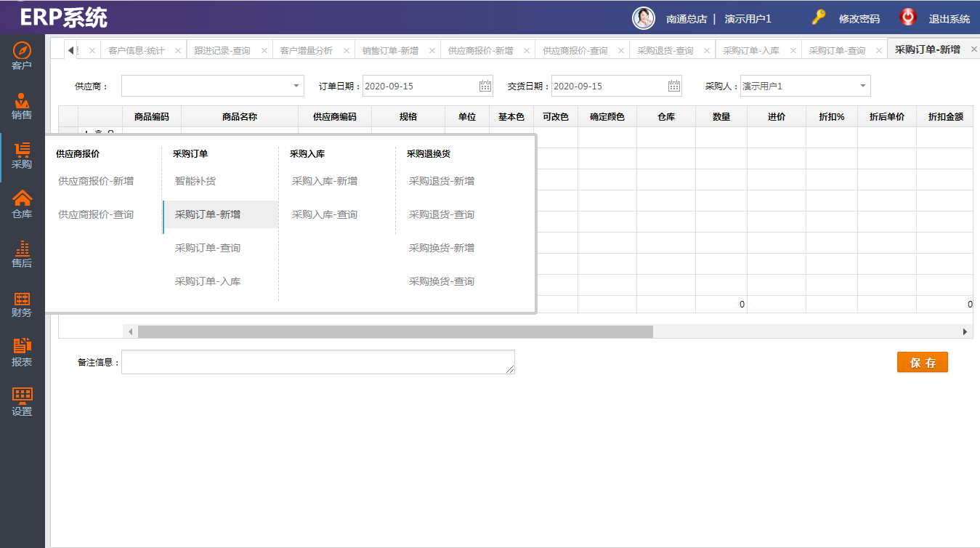The width and height of the screenshot is (980, 548).
Task: Choose 采购退货-新增 in the menu
Action: click(x=442, y=181)
